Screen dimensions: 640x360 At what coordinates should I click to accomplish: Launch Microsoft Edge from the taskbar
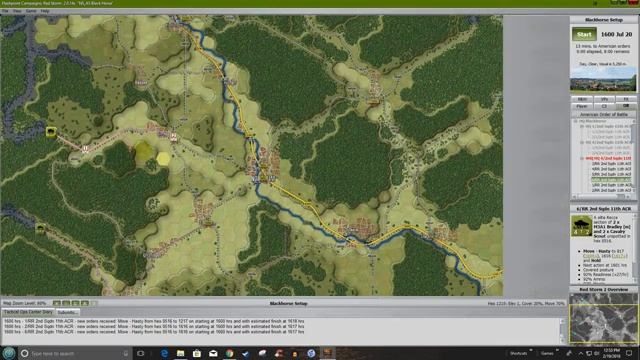pos(164,353)
